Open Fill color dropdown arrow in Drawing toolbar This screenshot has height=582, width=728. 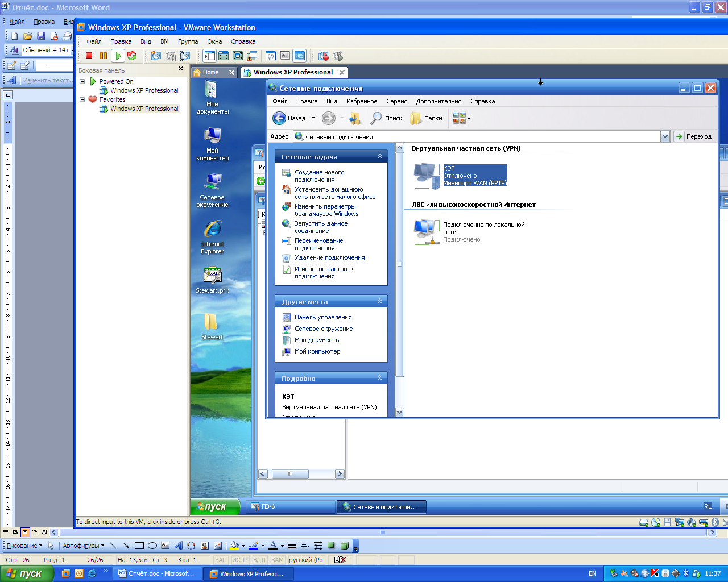pos(243,546)
